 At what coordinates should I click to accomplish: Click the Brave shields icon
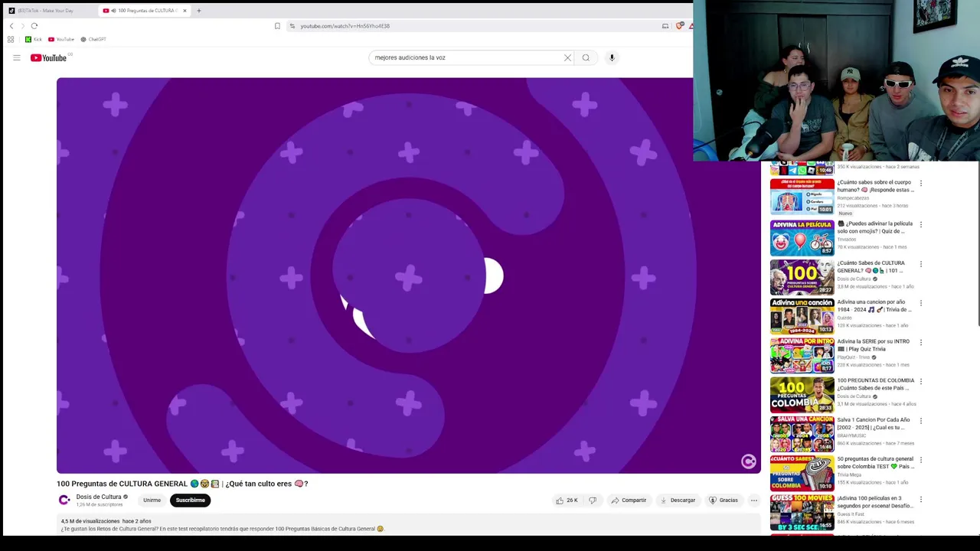pyautogui.click(x=679, y=26)
